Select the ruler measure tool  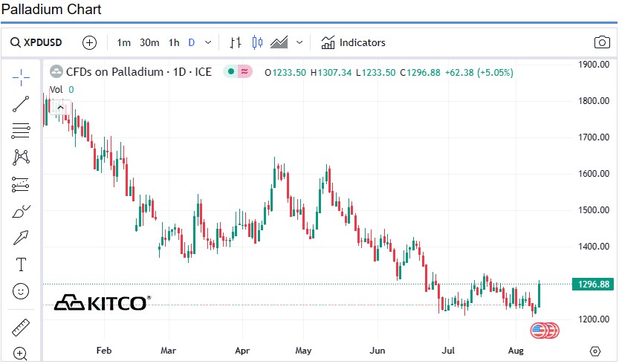pos(21,328)
